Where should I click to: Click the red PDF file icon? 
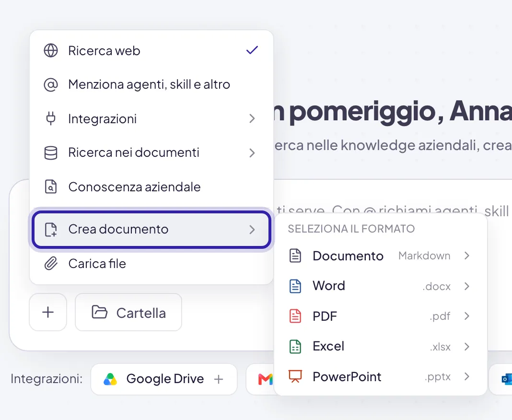[295, 316]
